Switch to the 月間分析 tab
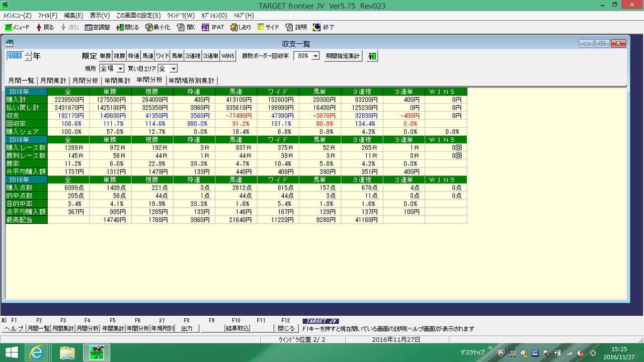 85,80
